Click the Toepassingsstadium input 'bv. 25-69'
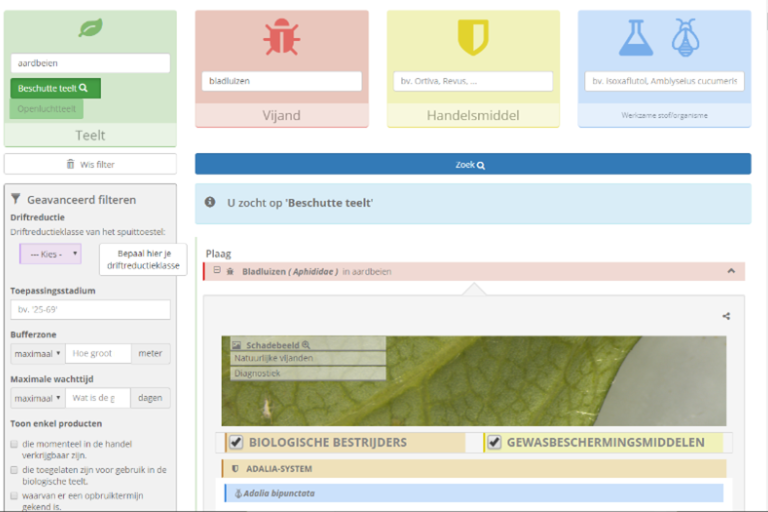Viewport: 768px width, 512px height. point(90,310)
